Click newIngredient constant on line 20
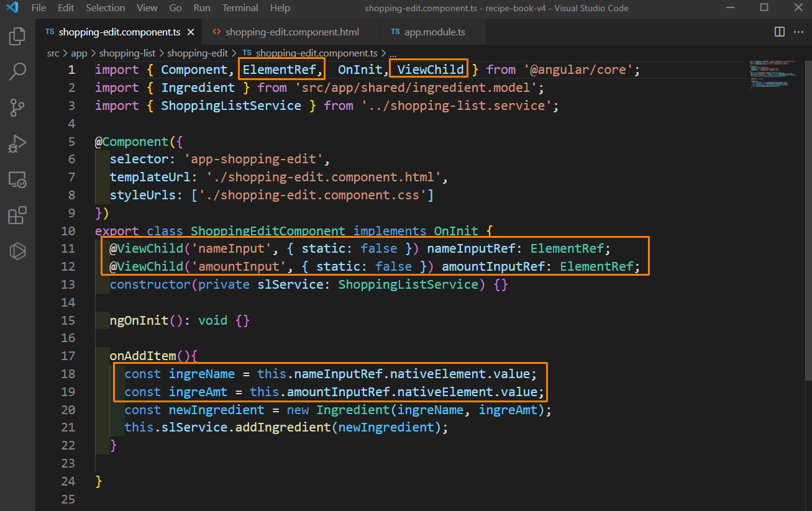Image resolution: width=812 pixels, height=511 pixels. click(x=216, y=410)
